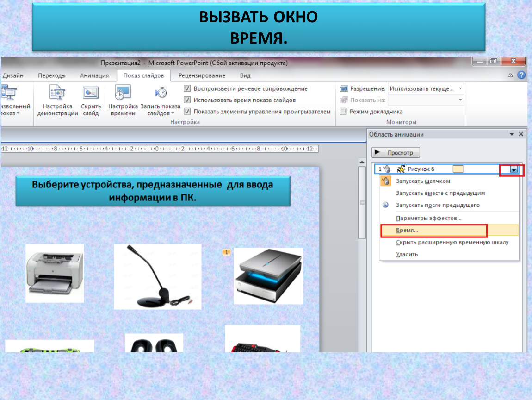Open the Разрешение dropdown list
The height and width of the screenshot is (400, 532).
tap(460, 88)
